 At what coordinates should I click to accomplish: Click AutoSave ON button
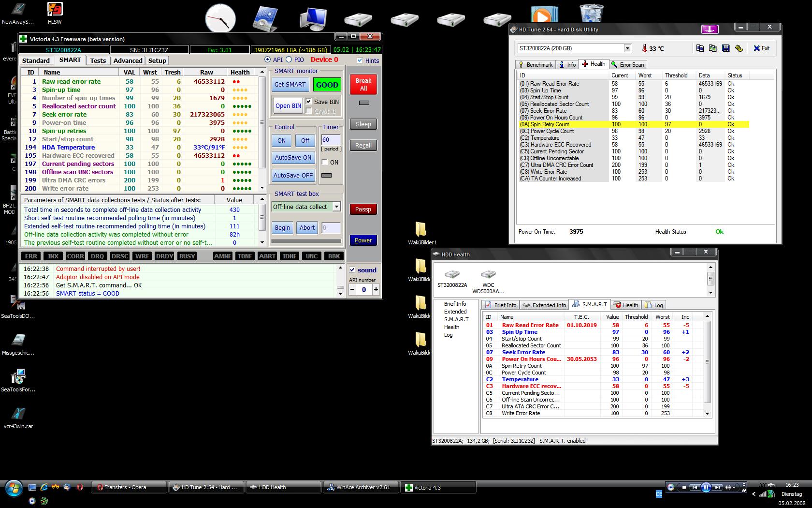(x=293, y=157)
